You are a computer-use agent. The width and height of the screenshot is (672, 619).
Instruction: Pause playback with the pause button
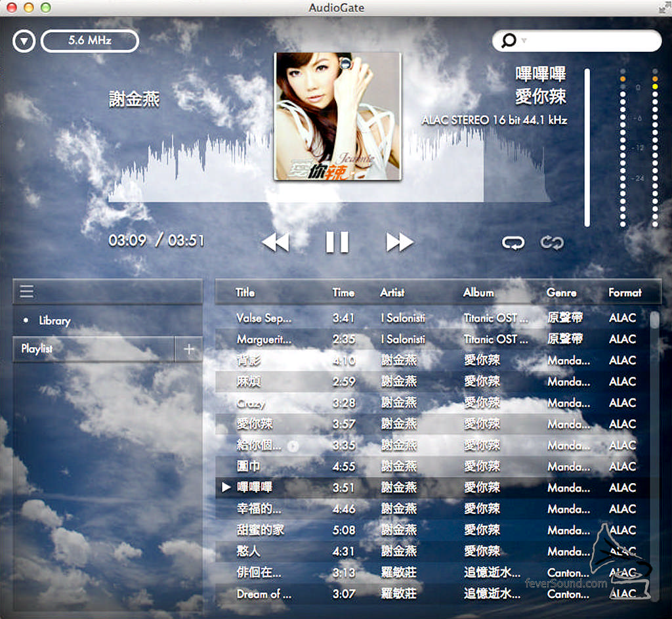point(337,243)
